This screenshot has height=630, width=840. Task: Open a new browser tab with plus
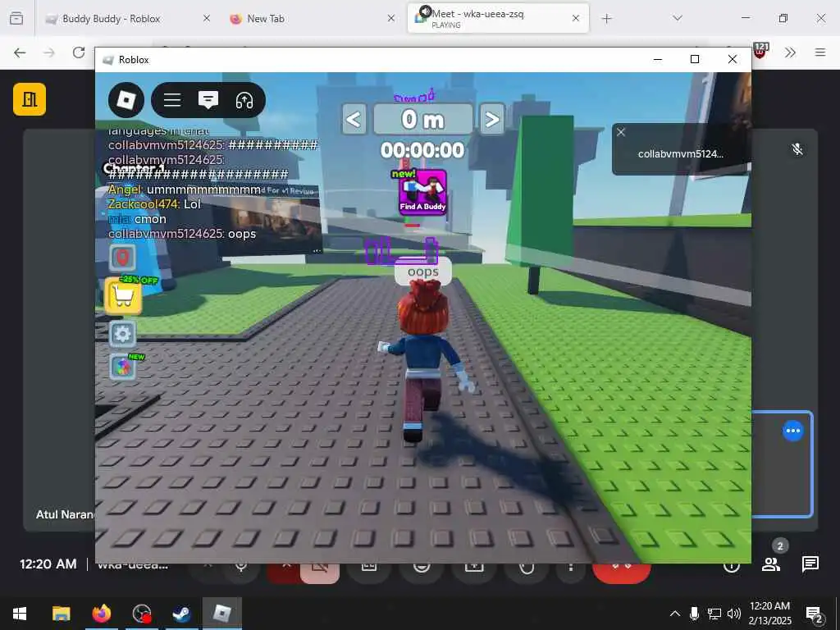(x=606, y=19)
